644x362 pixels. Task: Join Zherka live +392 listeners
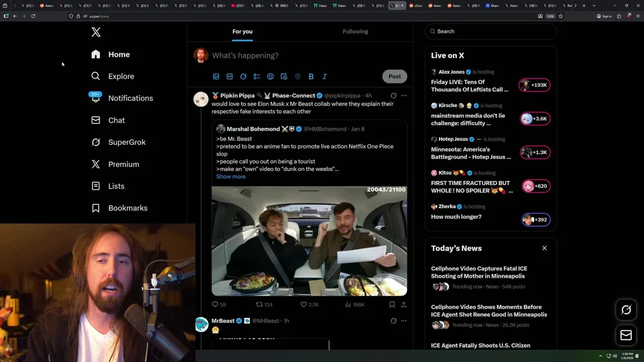536,220
